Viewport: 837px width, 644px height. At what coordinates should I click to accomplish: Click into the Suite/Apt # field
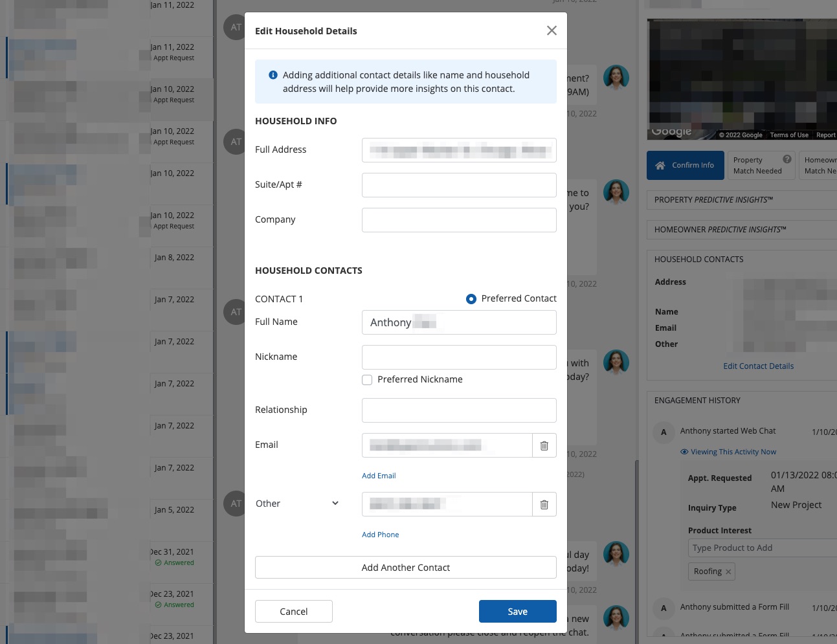click(459, 185)
